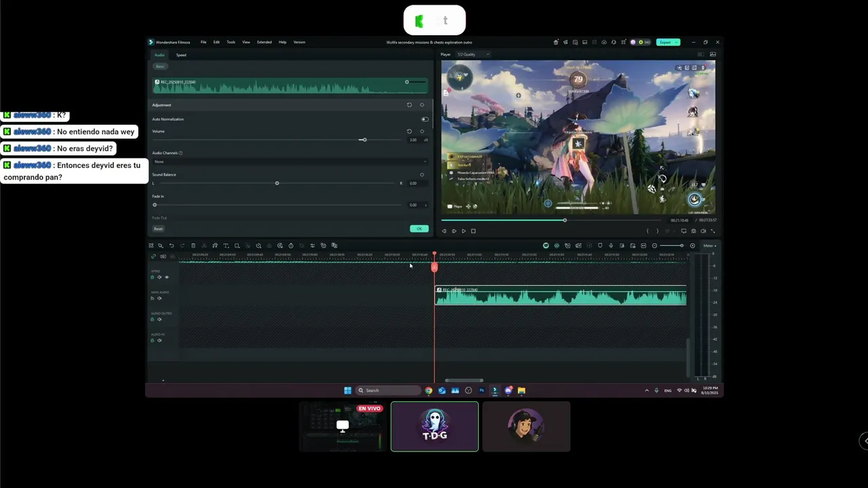Play the preview with the play button

[x=464, y=231]
